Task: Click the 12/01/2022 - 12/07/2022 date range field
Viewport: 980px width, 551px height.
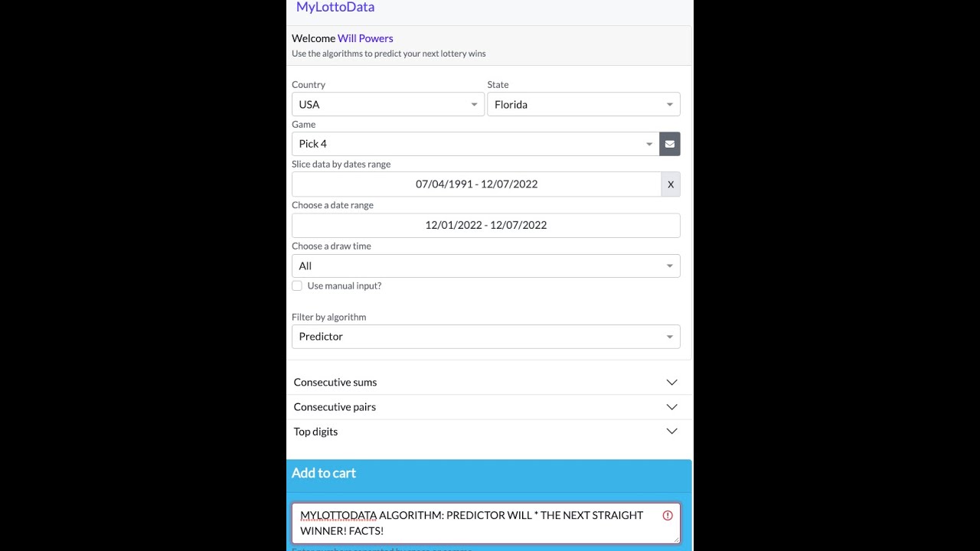Action: point(486,225)
